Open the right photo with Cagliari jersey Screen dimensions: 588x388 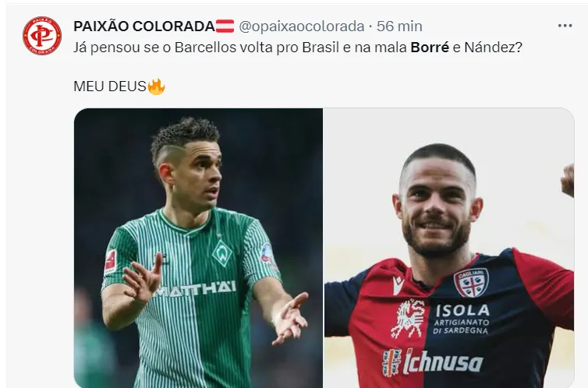449,248
